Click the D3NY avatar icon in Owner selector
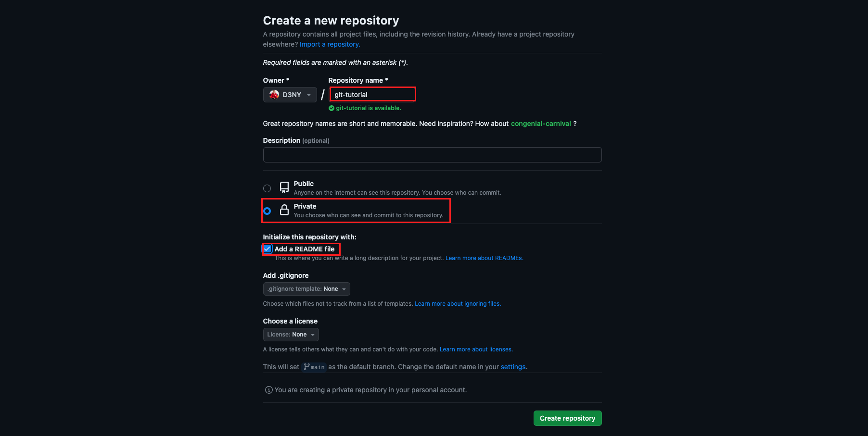This screenshot has height=436, width=868. 273,95
